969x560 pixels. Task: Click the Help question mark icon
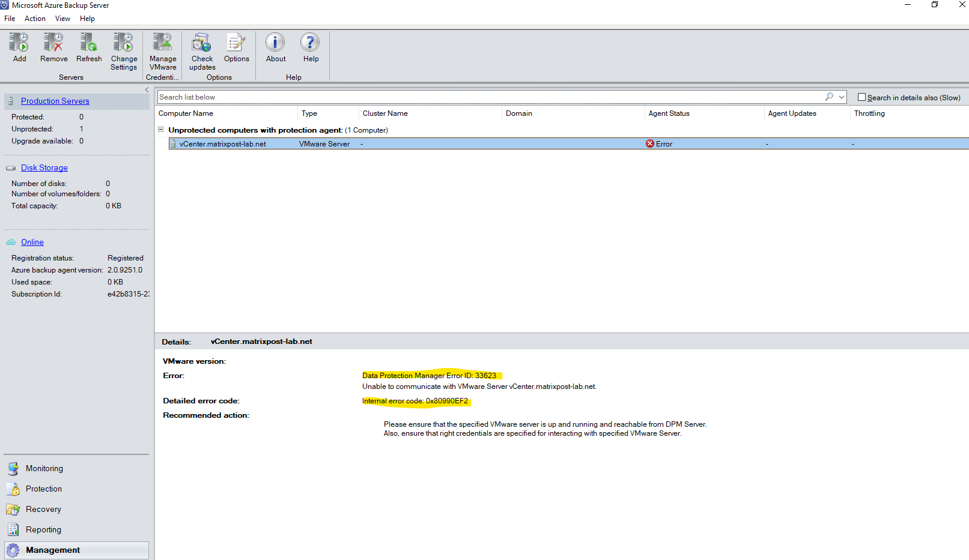pos(310,43)
